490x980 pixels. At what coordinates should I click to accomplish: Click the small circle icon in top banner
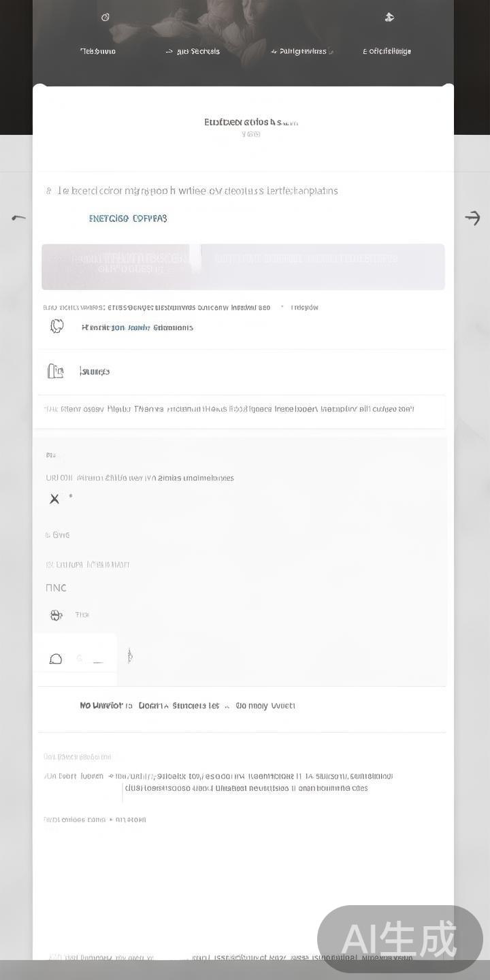click(105, 18)
